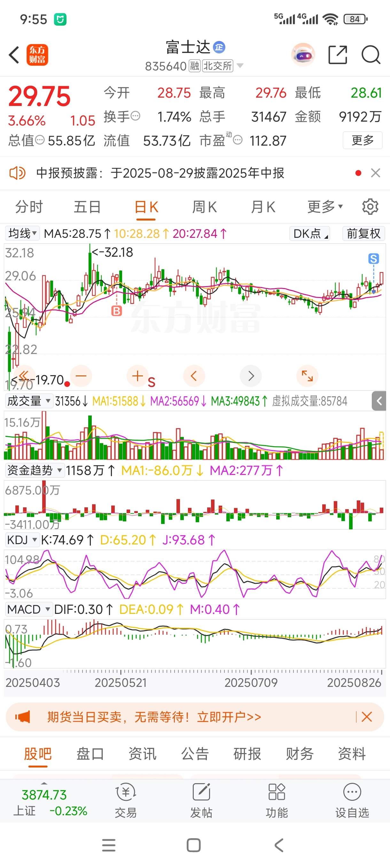Open 公告 tab

tap(195, 754)
